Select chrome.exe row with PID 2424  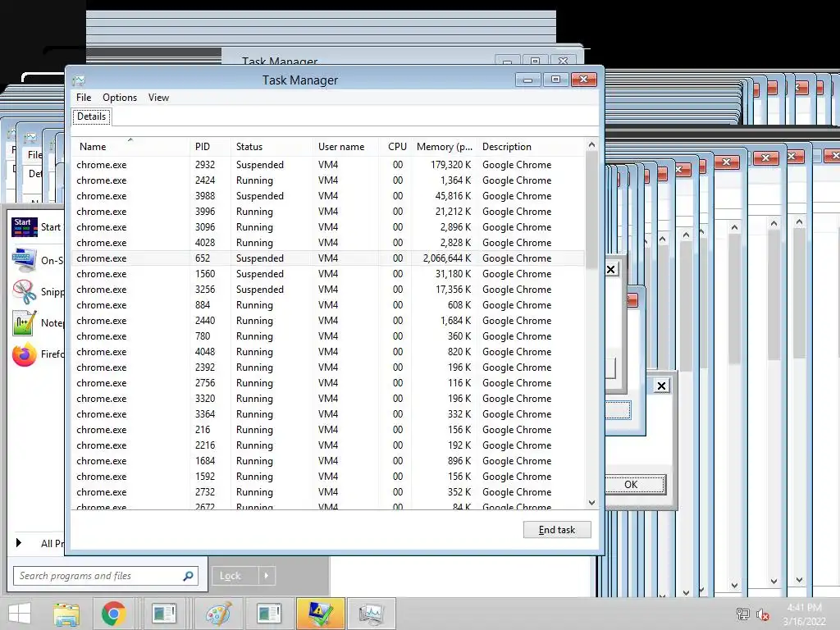328,180
